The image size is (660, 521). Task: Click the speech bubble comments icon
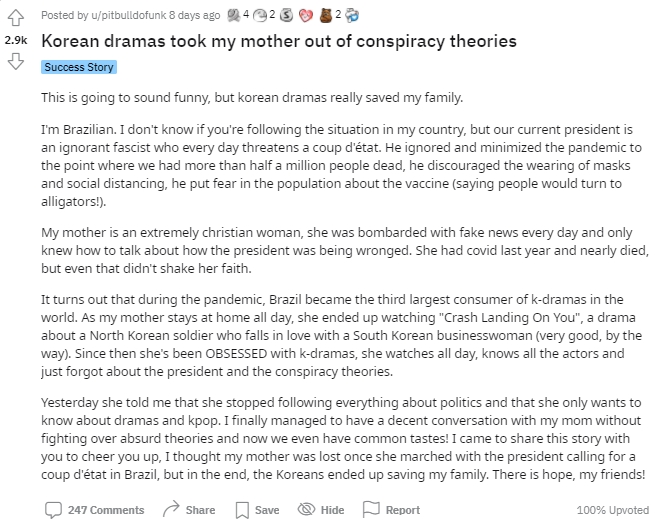click(53, 510)
